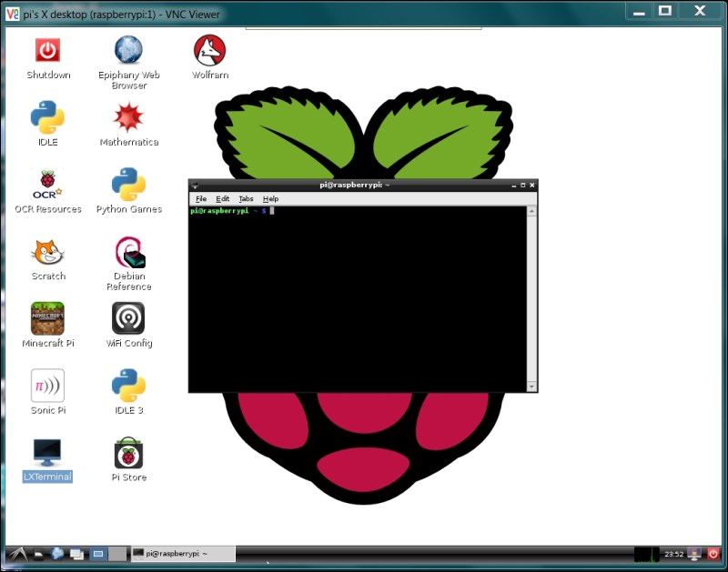
Task: Maximize the LXTerminal window
Action: coord(522,186)
